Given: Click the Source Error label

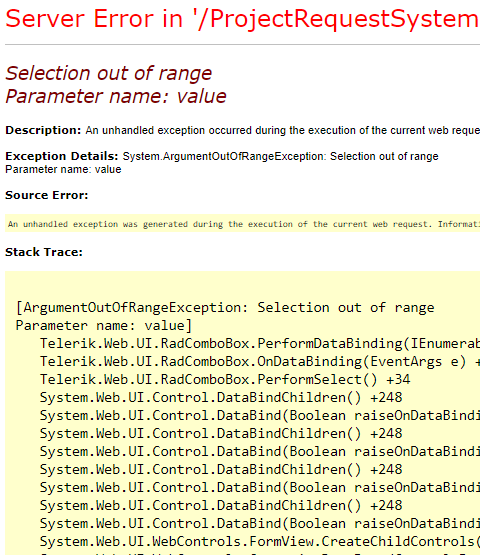Looking at the screenshot, I should (46, 195).
